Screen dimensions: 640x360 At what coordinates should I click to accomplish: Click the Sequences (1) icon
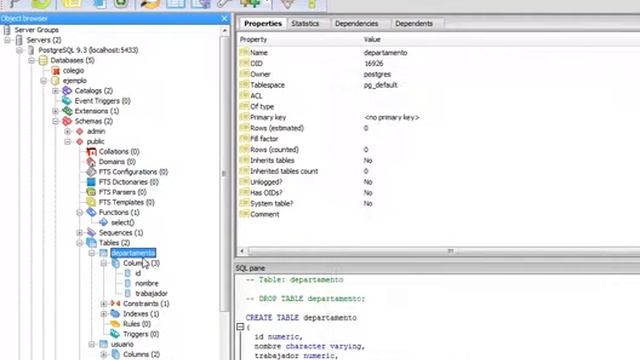(x=91, y=233)
